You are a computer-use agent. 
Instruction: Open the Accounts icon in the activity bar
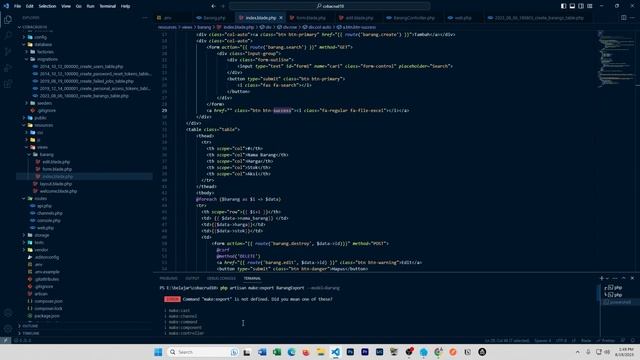pos(8,313)
